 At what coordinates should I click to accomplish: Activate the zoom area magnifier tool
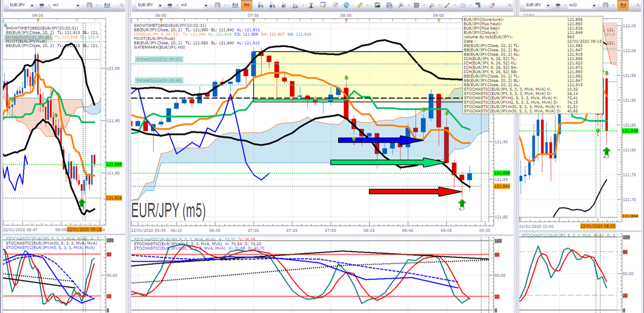295,5
